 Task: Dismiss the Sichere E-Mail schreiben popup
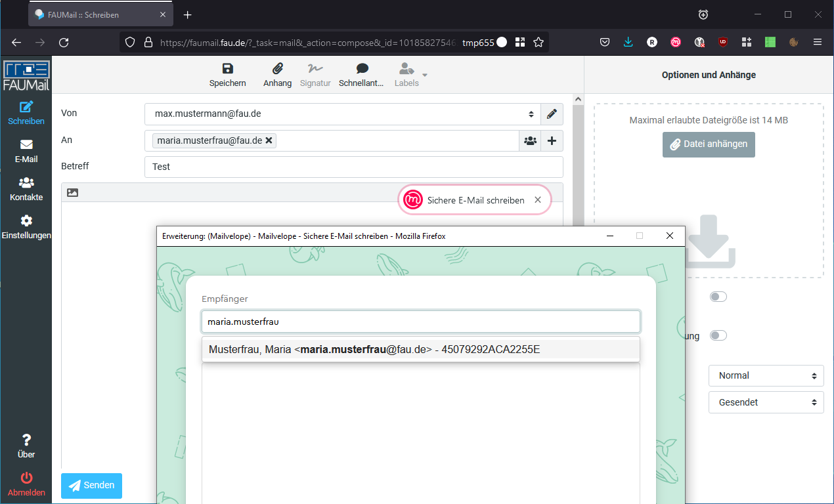pyautogui.click(x=538, y=200)
